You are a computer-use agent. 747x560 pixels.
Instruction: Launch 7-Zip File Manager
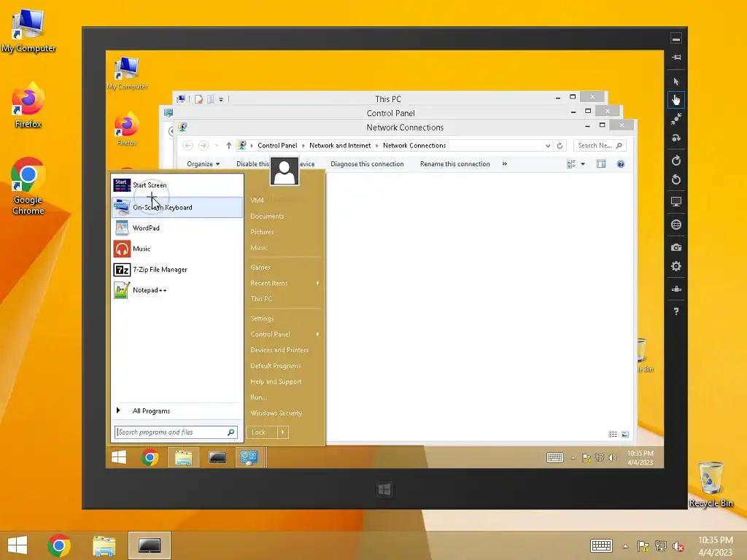pos(177,270)
